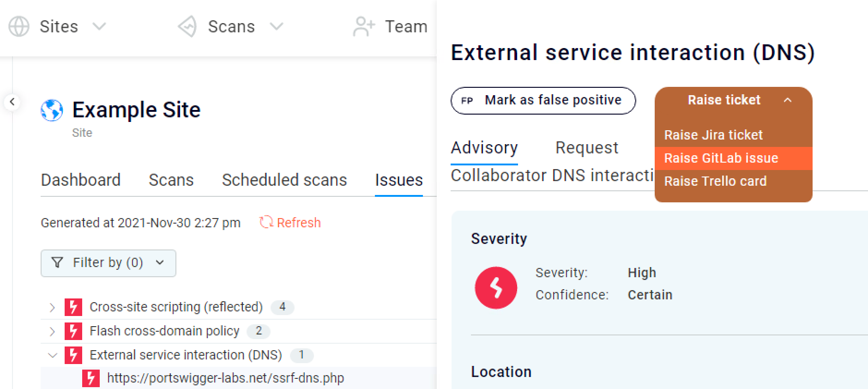The width and height of the screenshot is (868, 389).
Task: Click the Scans radar icon in top bar
Action: point(187,26)
